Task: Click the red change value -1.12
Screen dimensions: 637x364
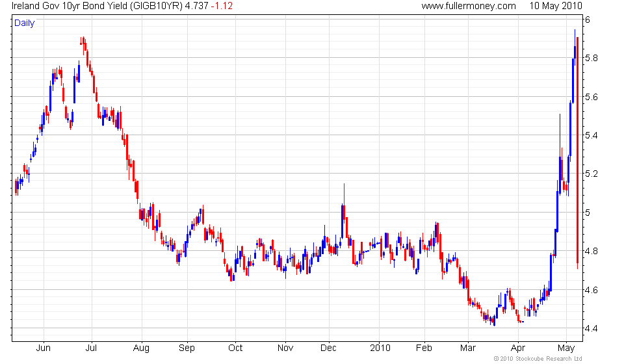Action: (222, 6)
